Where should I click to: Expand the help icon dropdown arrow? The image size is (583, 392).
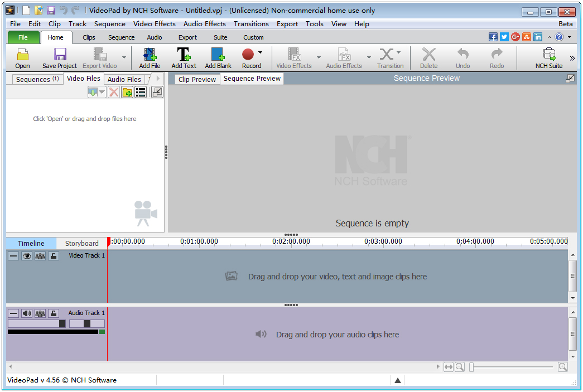click(x=569, y=37)
